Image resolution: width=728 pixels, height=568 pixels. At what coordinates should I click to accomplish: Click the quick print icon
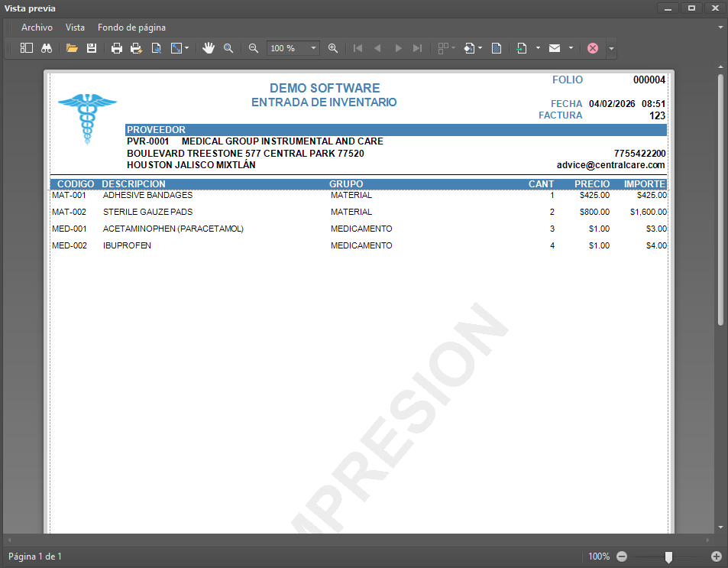136,48
